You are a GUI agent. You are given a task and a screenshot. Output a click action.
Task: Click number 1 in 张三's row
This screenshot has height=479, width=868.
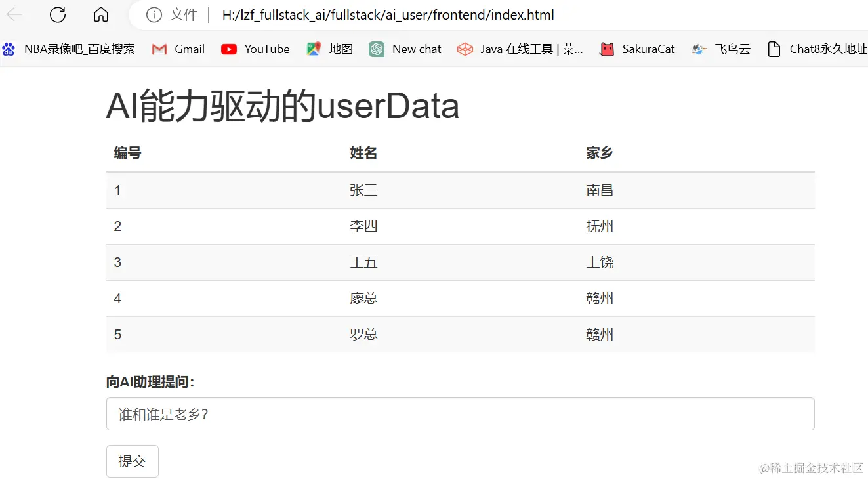point(117,190)
